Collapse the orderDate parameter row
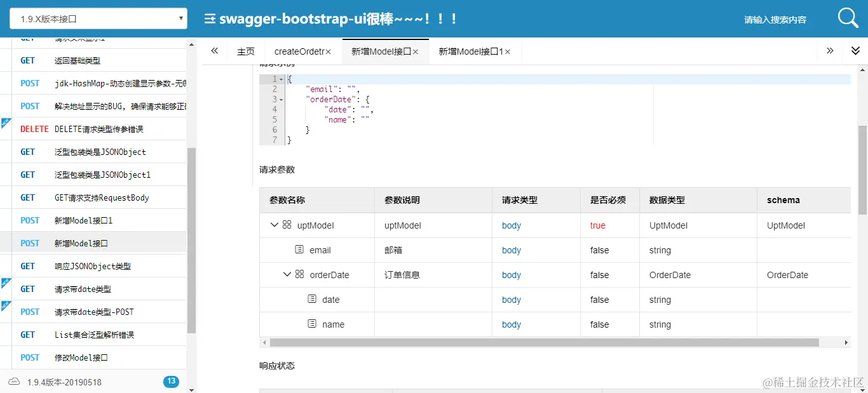The width and height of the screenshot is (868, 393). tap(287, 274)
